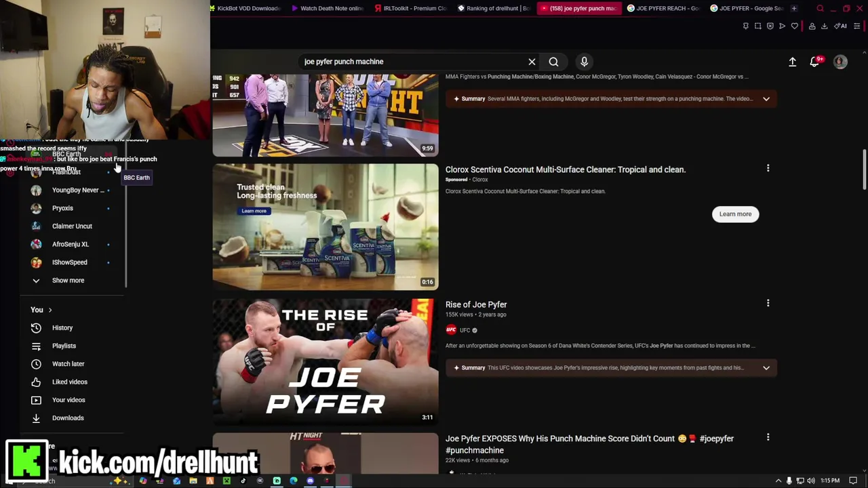This screenshot has width=868, height=488.
Task: Open Playlists in YouTube sidebar
Action: 64,346
